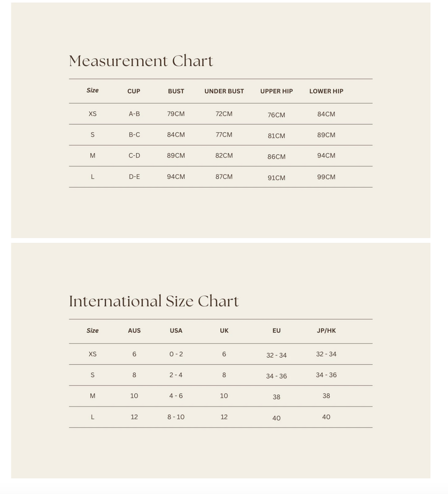Select the USA size 8 - 10 cell

click(176, 417)
